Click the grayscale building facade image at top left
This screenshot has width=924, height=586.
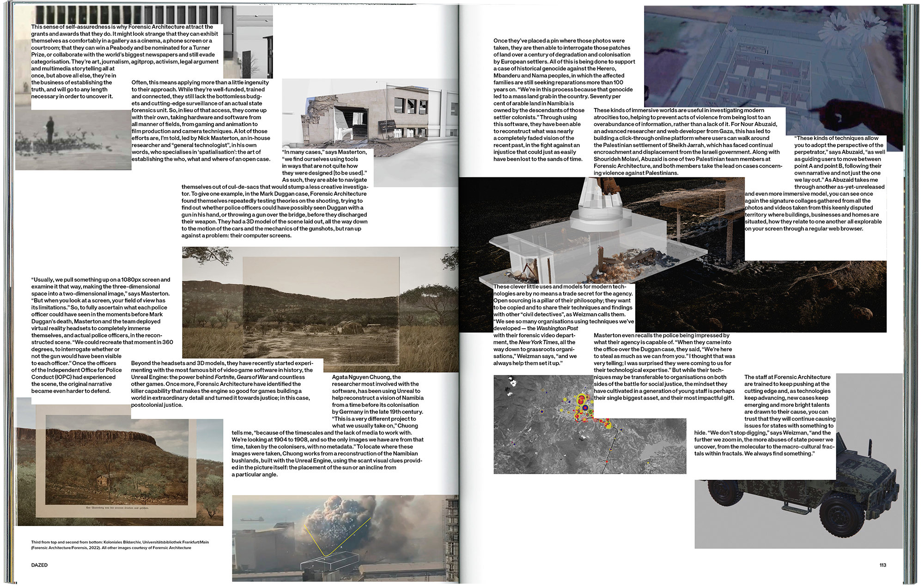139,15
